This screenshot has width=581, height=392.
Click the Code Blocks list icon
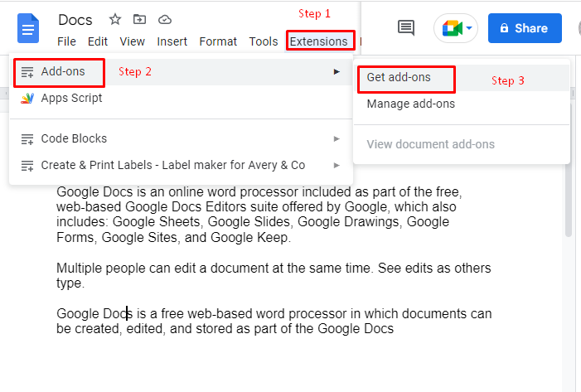[x=27, y=139]
